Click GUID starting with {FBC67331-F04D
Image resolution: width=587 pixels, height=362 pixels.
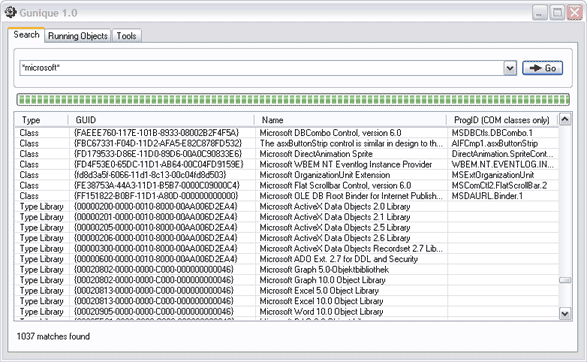point(158,143)
